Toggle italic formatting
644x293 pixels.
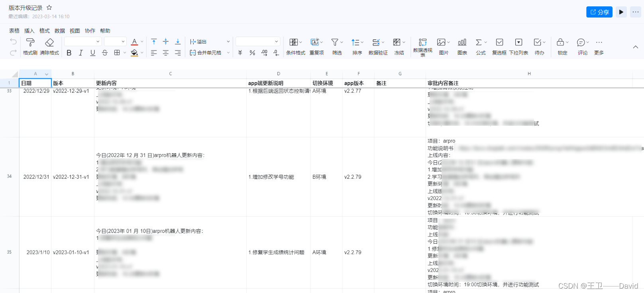(x=80, y=53)
